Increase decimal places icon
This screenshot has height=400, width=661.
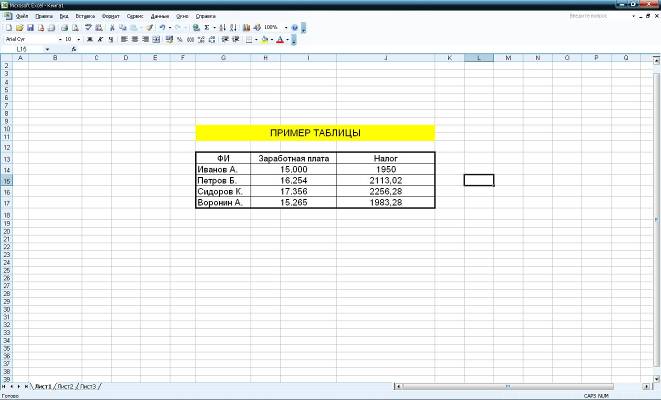click(x=201, y=40)
